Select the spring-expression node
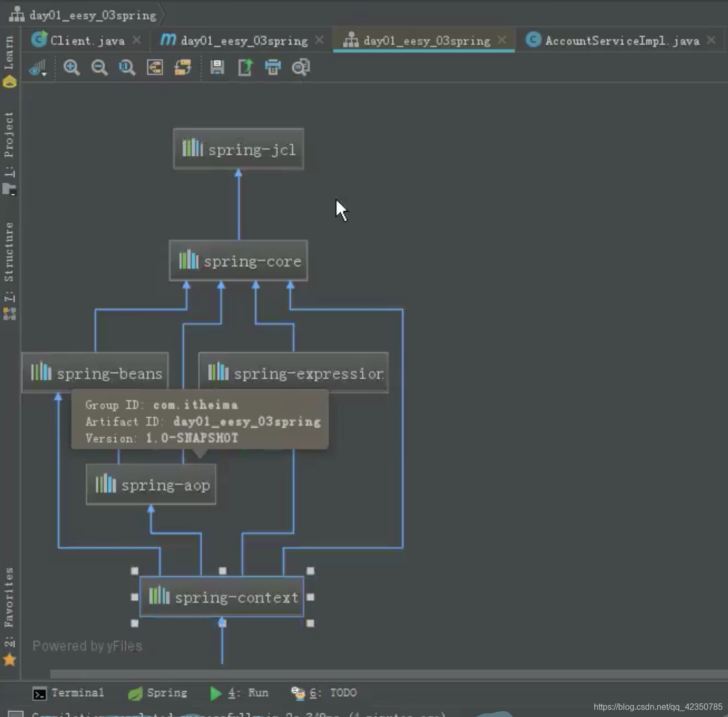 (294, 372)
